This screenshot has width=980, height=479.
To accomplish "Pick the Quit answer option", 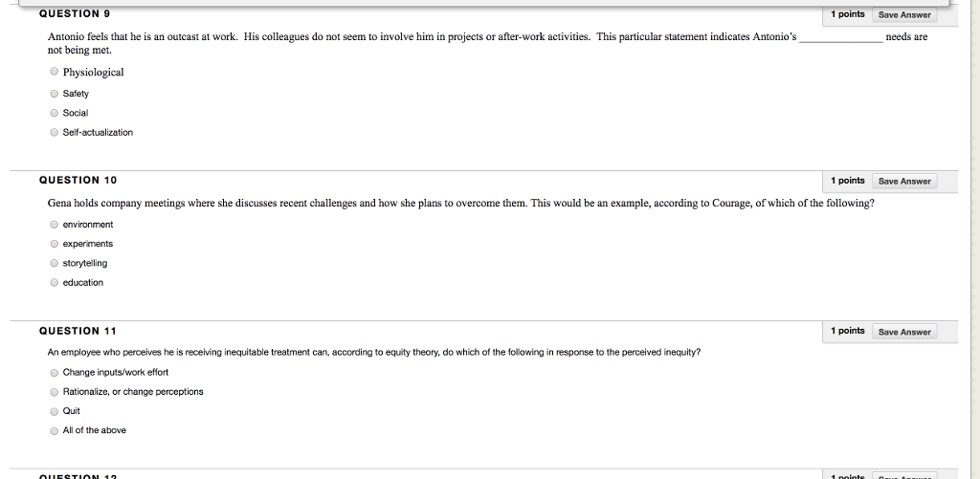I will pos(54,411).
